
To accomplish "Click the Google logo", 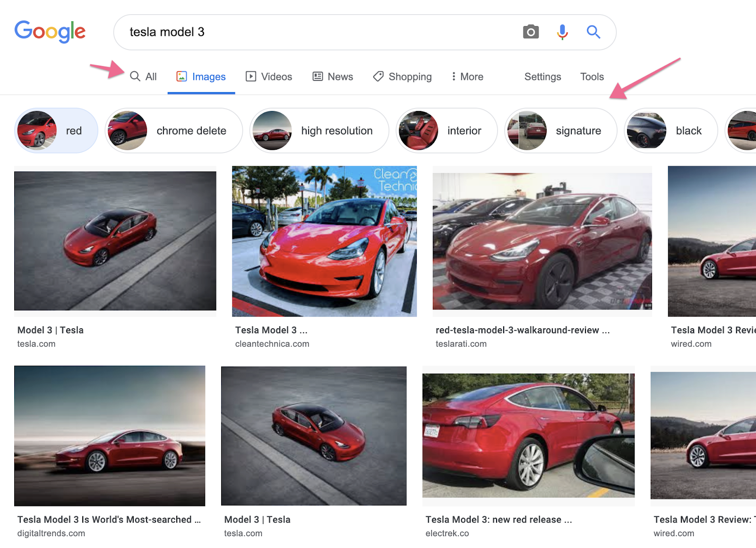I will (50, 32).
